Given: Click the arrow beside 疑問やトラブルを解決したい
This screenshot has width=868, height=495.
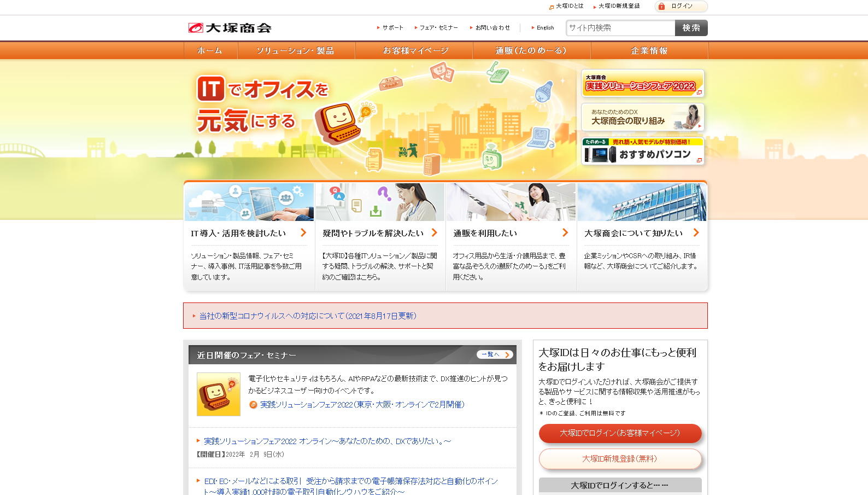Looking at the screenshot, I should [435, 232].
